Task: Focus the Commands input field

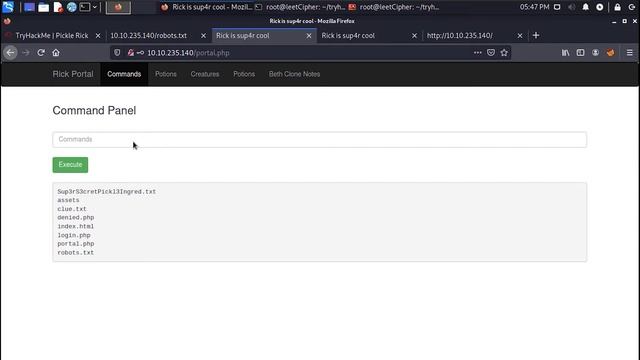Action: 320,140
